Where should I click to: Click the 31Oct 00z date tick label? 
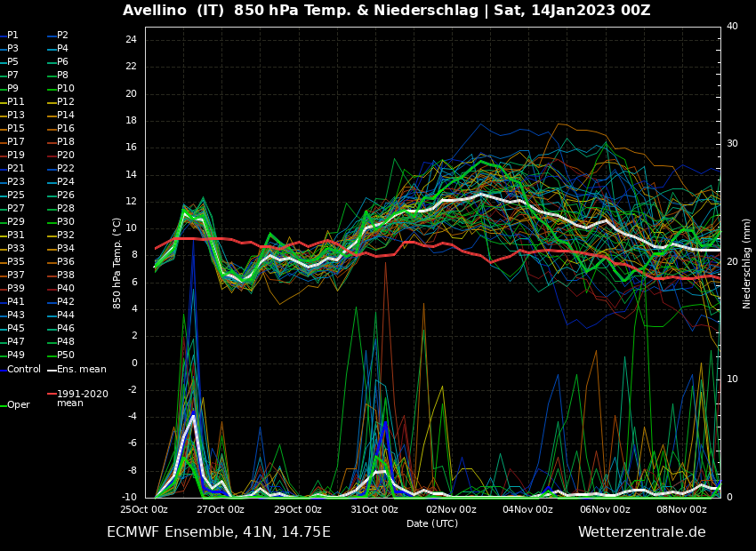tap(374, 509)
